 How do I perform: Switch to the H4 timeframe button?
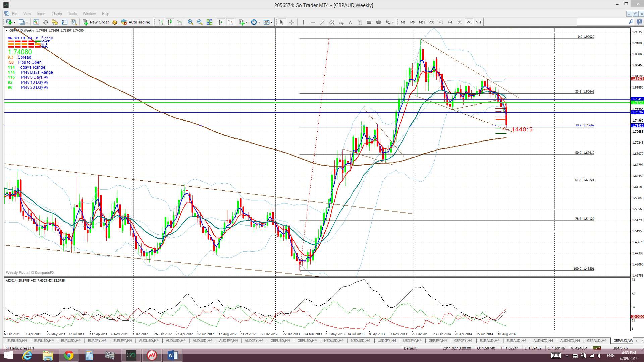pyautogui.click(x=450, y=22)
